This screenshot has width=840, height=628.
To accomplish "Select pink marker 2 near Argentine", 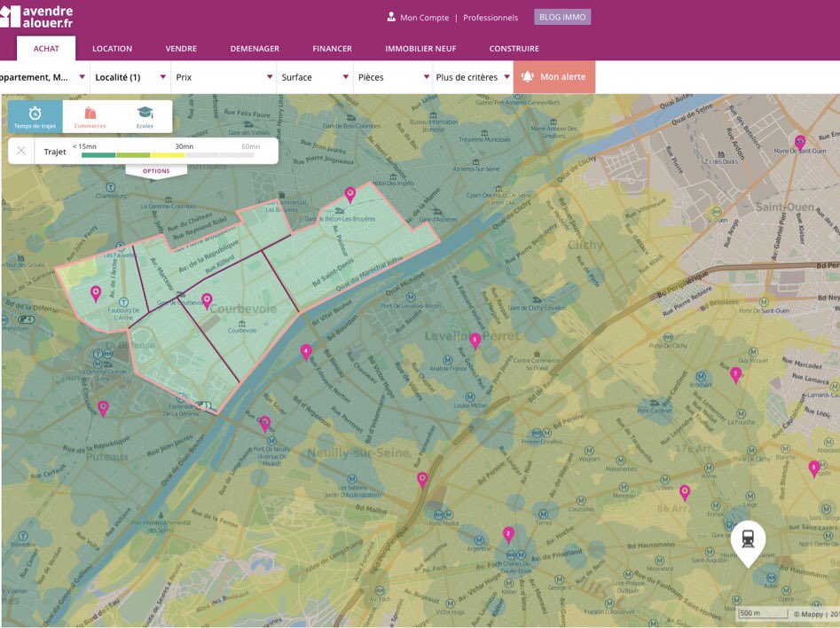I will [508, 534].
